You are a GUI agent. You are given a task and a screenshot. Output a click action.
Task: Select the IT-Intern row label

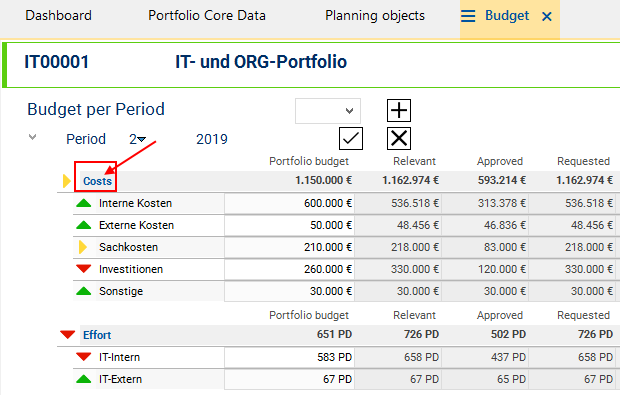click(119, 357)
